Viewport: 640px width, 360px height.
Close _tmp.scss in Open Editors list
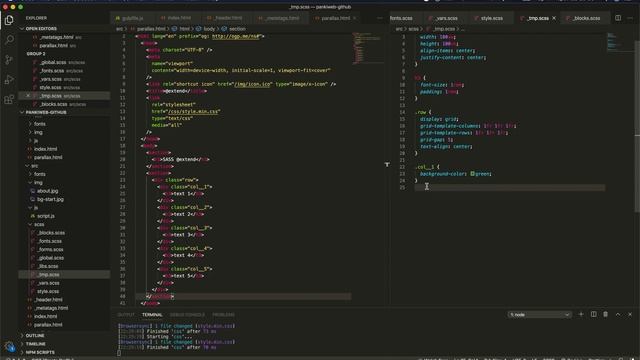pos(28,96)
